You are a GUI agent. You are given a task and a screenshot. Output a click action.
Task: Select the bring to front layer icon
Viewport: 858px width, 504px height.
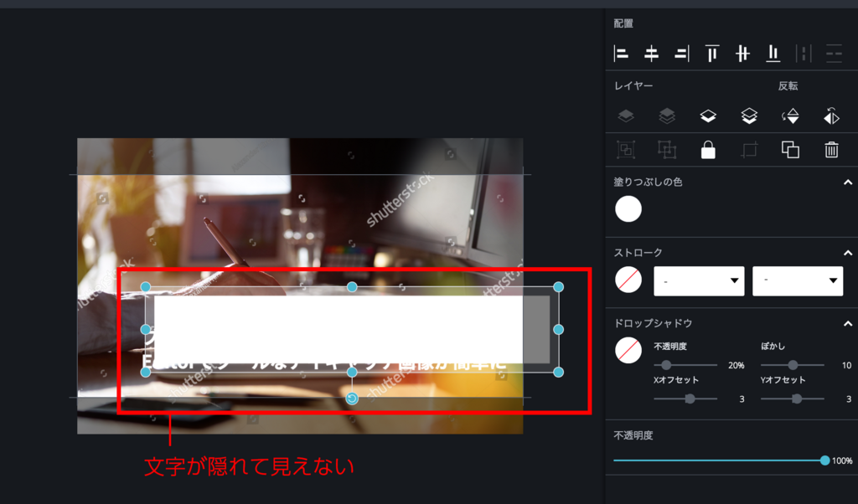[749, 116]
